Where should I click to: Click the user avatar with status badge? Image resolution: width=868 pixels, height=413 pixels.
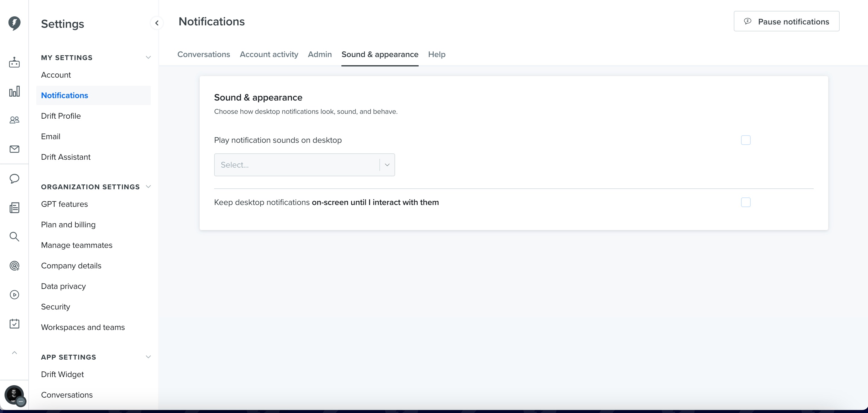pos(15,396)
